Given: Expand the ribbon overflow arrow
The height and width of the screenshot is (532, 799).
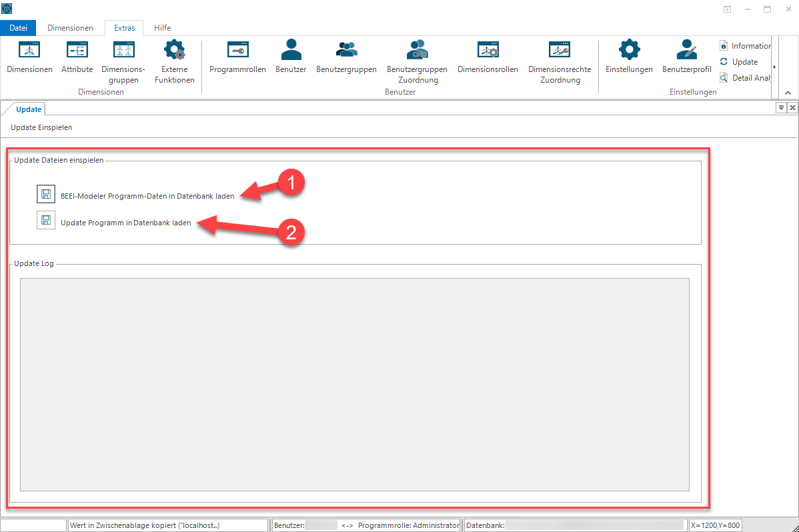Looking at the screenshot, I should pos(774,67).
